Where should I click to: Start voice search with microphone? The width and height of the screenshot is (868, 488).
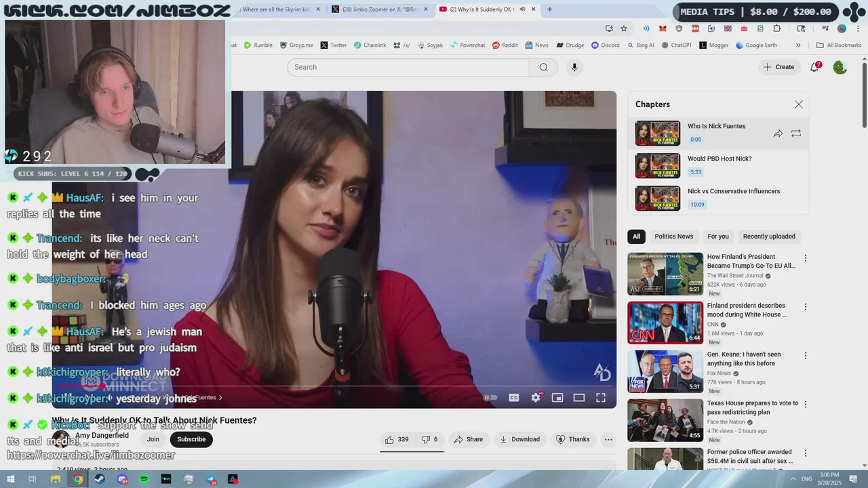pyautogui.click(x=574, y=67)
